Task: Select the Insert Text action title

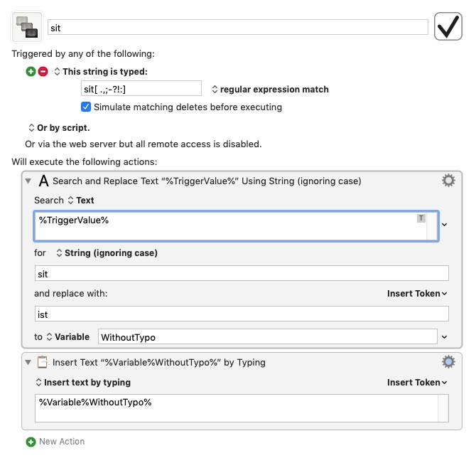Action: point(158,363)
